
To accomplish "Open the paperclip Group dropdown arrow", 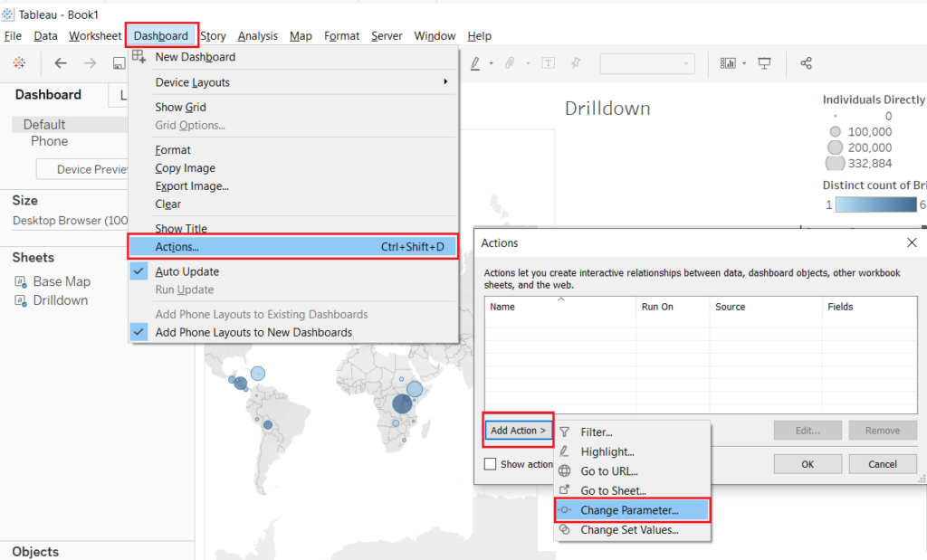I will pos(528,63).
